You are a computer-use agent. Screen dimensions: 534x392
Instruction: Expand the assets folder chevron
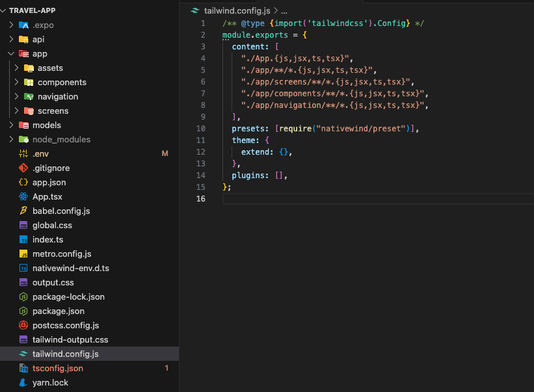pos(16,68)
